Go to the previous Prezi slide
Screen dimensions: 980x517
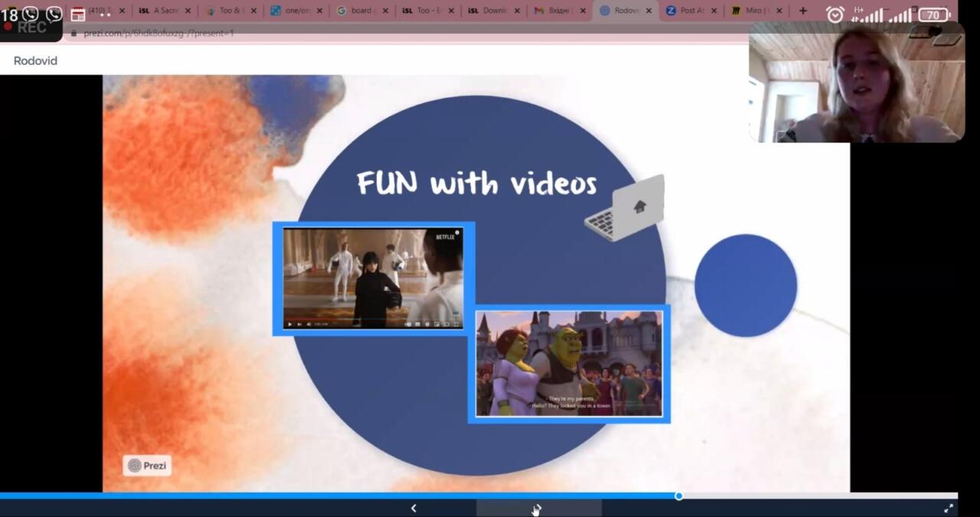tap(413, 508)
